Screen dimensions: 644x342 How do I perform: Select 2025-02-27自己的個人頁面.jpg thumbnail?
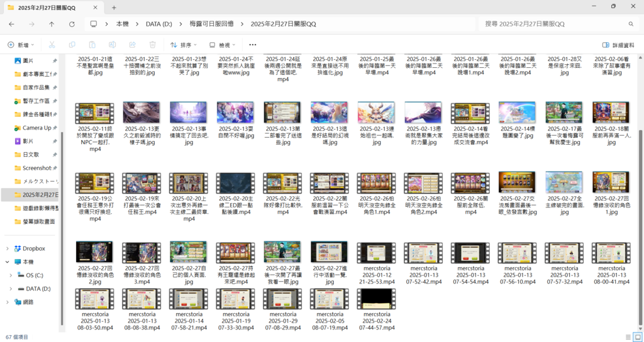coord(189,252)
